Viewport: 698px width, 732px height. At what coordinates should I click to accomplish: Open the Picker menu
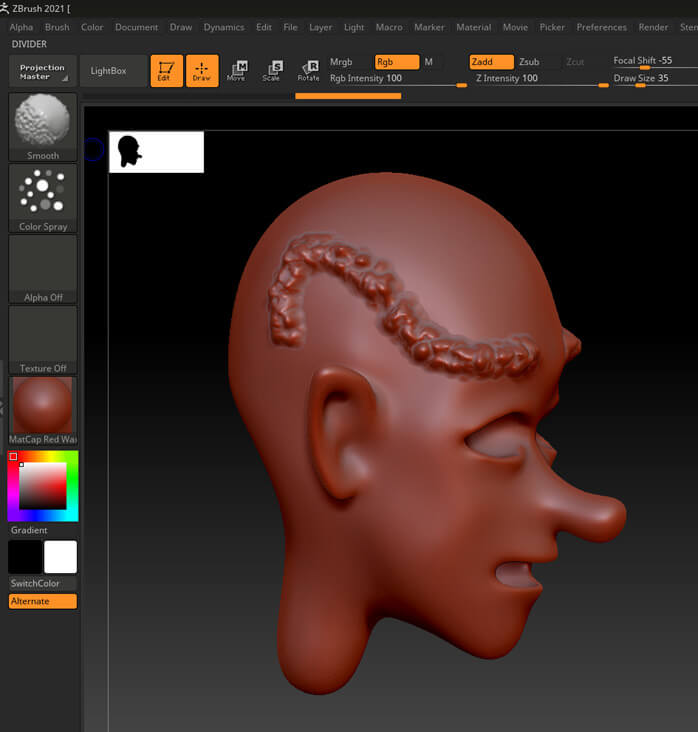click(552, 28)
